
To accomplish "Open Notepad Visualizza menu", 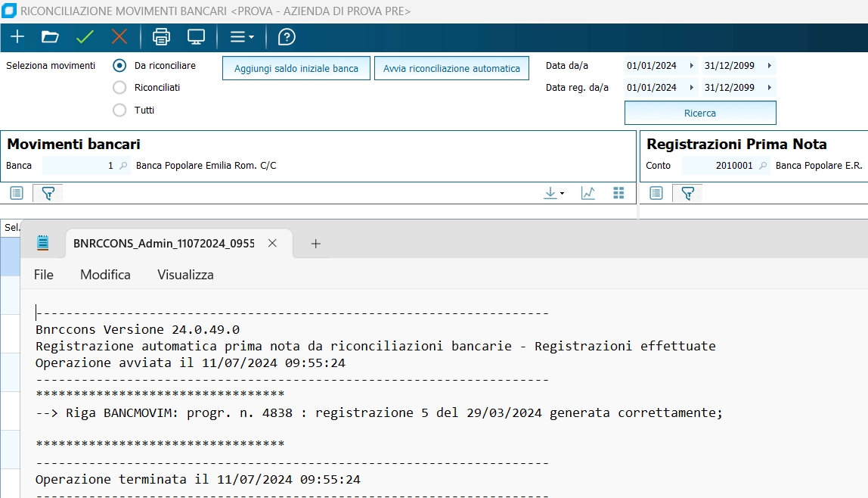I will (185, 275).
